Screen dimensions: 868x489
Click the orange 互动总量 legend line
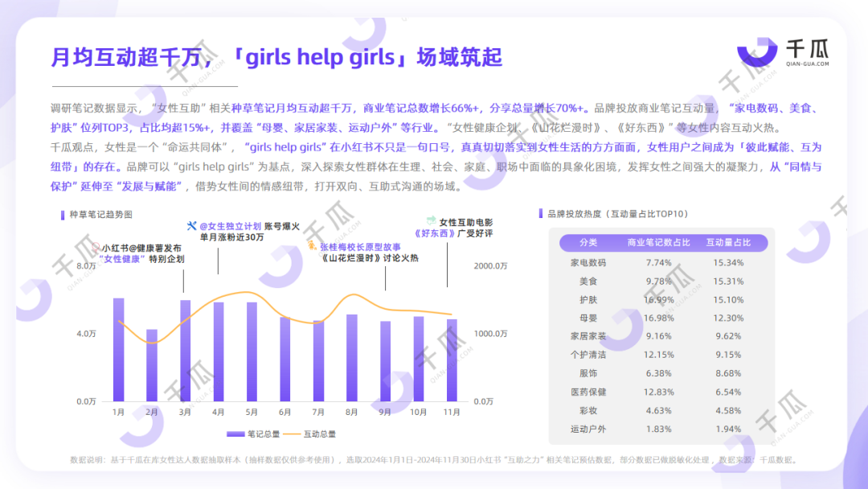[x=291, y=434]
